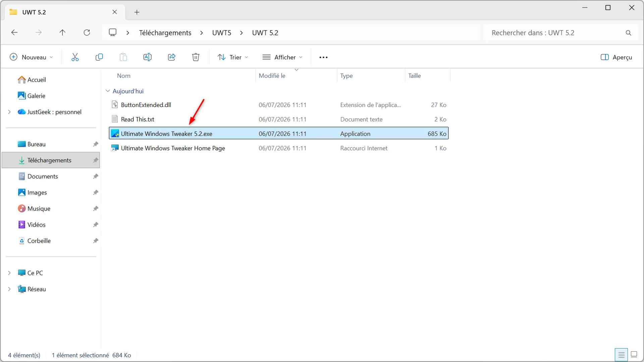
Task: Unpin Bureau using its pin icon
Action: pyautogui.click(x=96, y=144)
